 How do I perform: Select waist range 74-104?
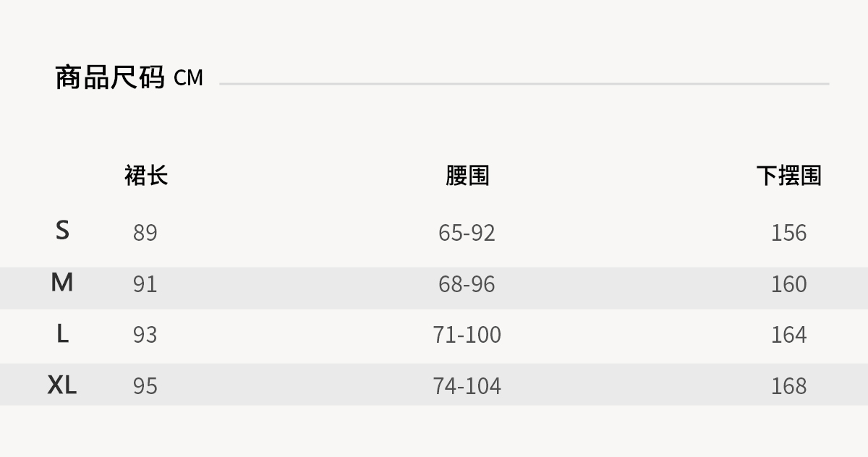pyautogui.click(x=467, y=386)
